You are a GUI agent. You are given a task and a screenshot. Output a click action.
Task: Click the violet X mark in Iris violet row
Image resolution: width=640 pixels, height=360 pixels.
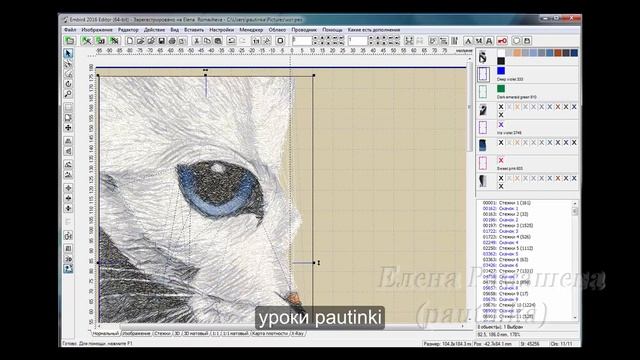501,125
